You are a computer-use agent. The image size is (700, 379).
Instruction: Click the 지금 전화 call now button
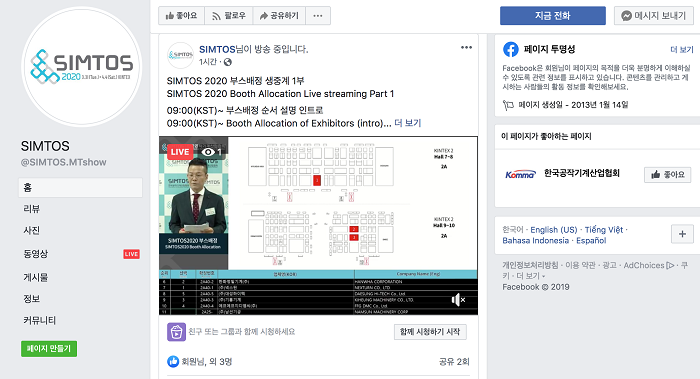[553, 16]
